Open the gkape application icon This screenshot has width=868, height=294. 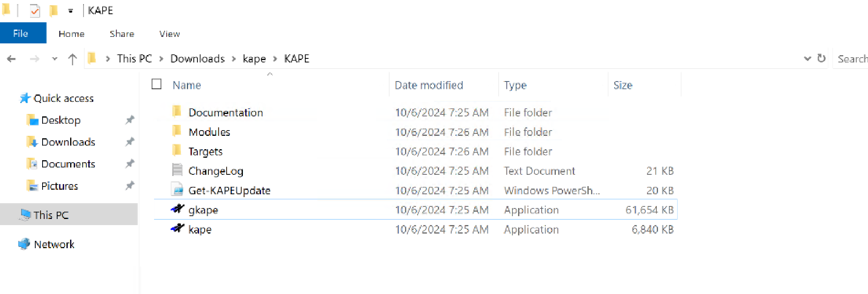(x=178, y=209)
